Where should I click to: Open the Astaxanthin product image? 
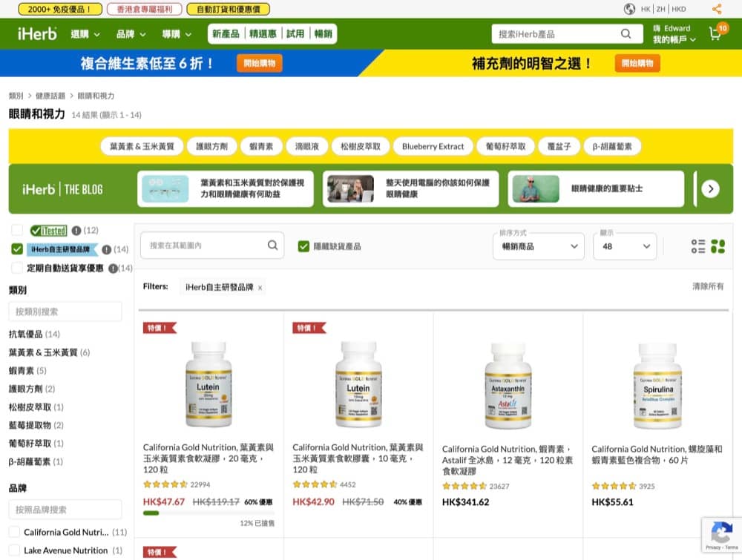(x=508, y=386)
